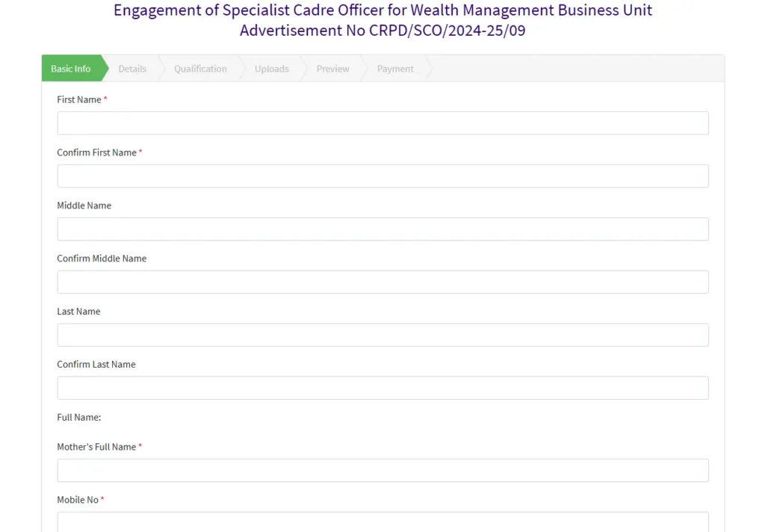Click the 'Full Name:' label text
765x532 pixels.
(78, 417)
